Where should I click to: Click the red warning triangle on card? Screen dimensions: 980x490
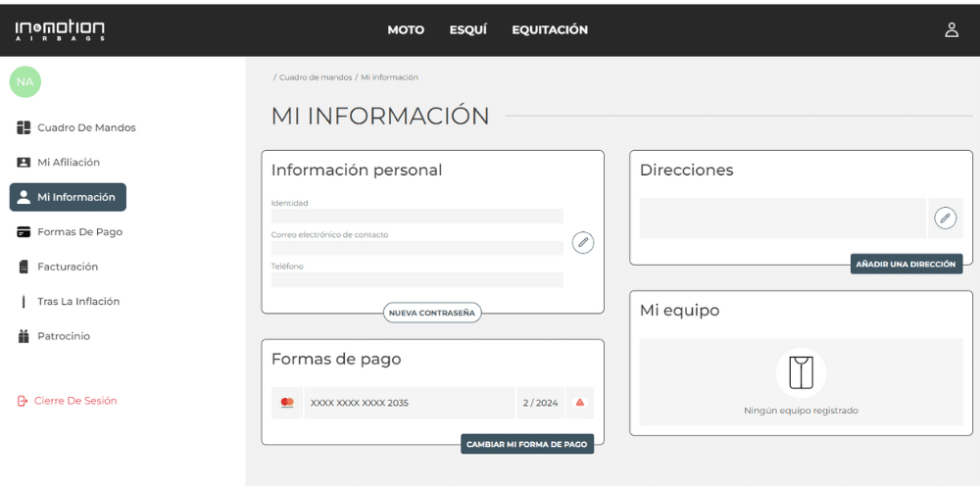(x=580, y=403)
